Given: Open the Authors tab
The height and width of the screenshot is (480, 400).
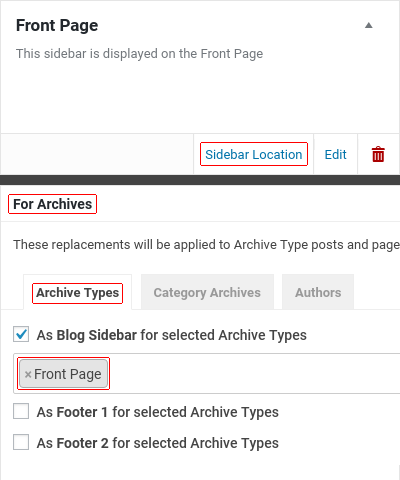Looking at the screenshot, I should pos(318,292).
